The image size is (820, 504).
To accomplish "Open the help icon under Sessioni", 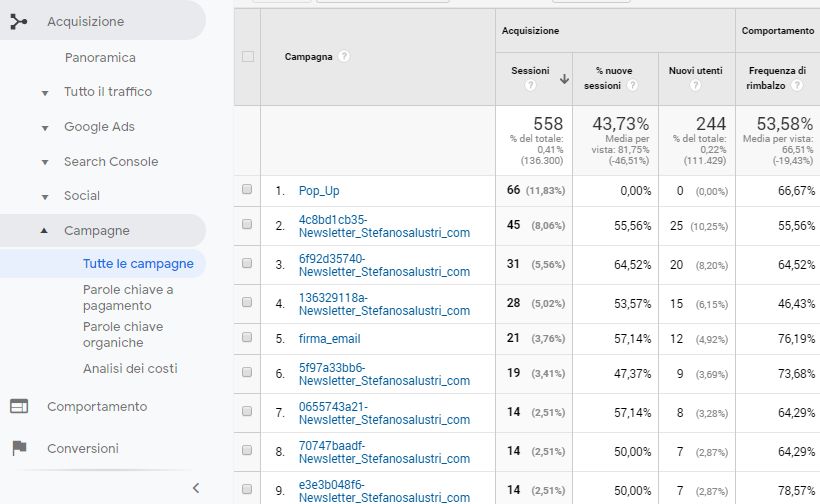I will pos(530,85).
